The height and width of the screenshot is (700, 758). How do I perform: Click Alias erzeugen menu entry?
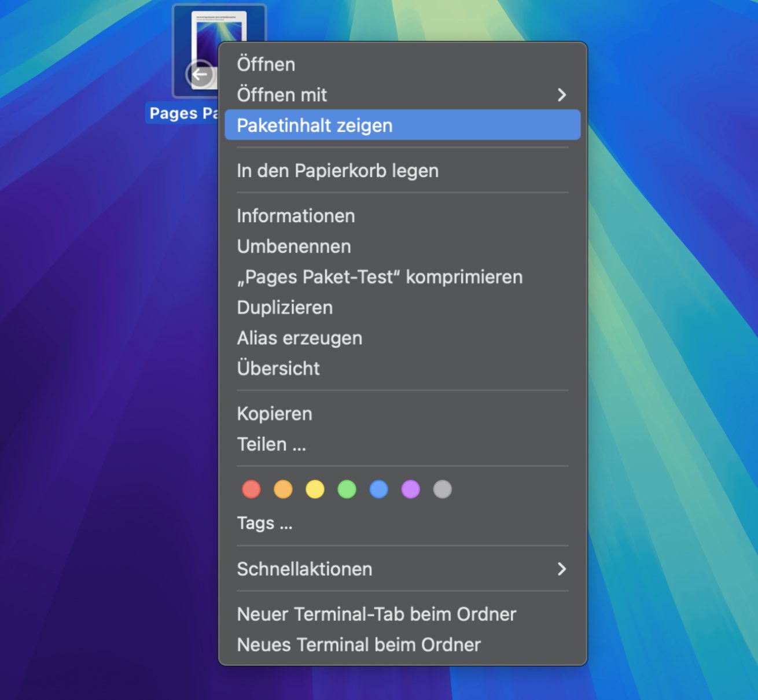[299, 338]
